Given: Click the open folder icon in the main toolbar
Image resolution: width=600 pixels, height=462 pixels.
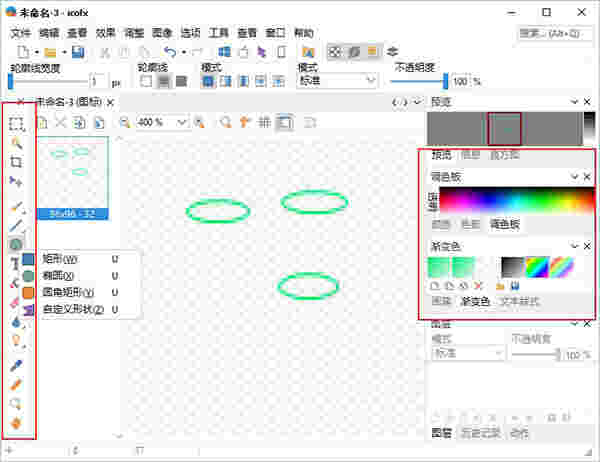Looking at the screenshot, I should point(50,52).
